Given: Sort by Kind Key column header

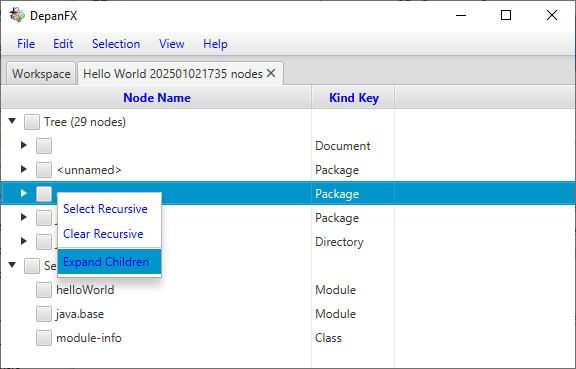Looking at the screenshot, I should (x=353, y=98).
